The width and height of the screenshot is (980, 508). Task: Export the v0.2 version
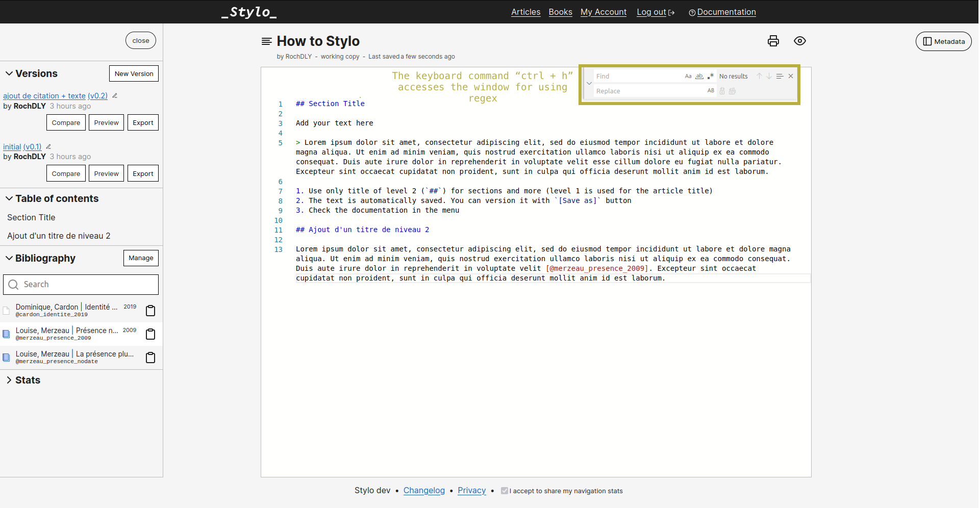coord(143,122)
